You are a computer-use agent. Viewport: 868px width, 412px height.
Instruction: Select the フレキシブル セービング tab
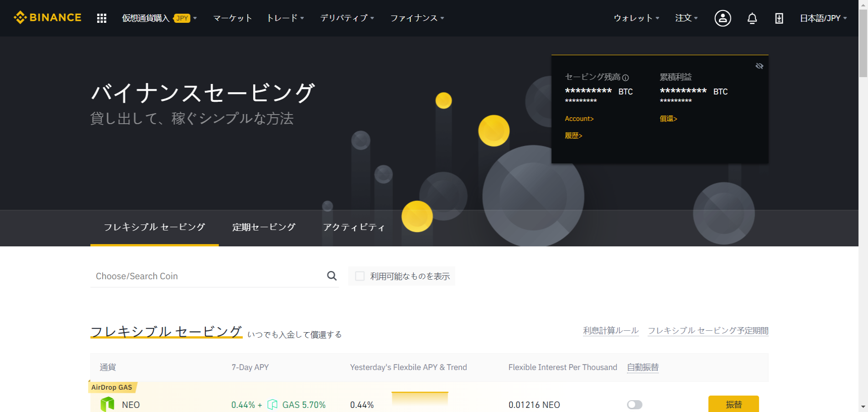click(155, 227)
